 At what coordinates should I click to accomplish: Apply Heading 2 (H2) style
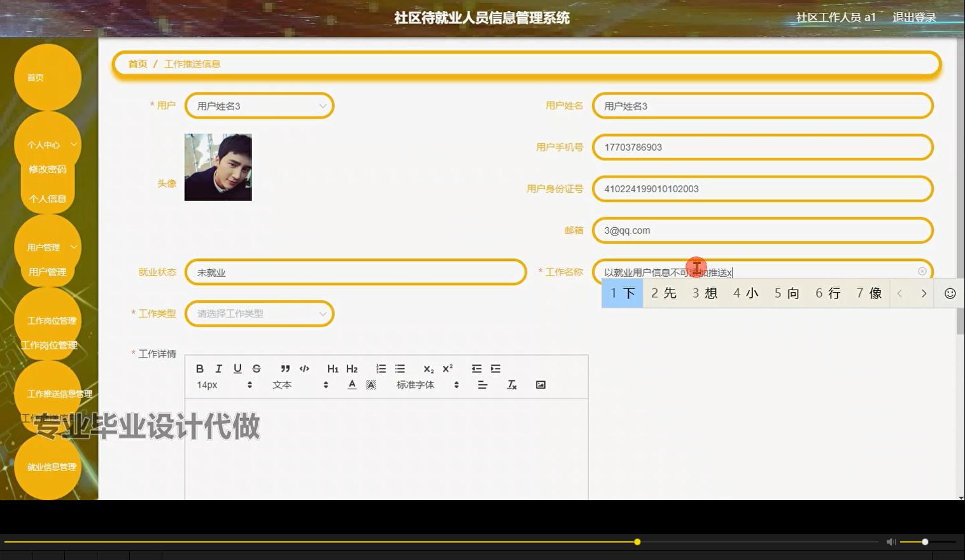pos(352,368)
